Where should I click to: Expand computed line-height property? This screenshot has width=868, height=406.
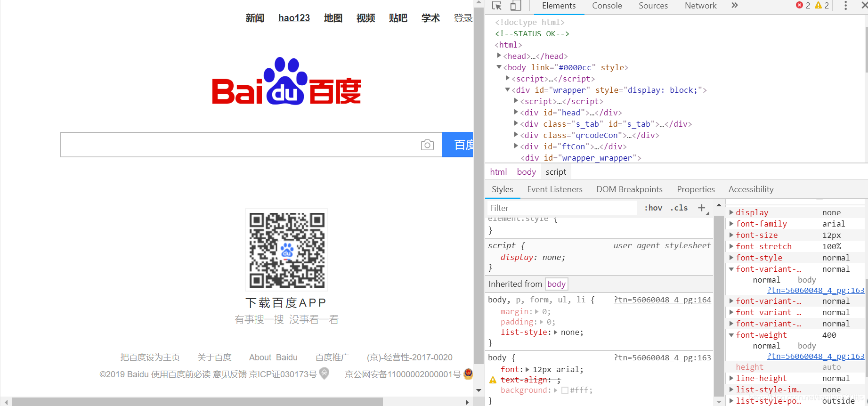(x=731, y=378)
